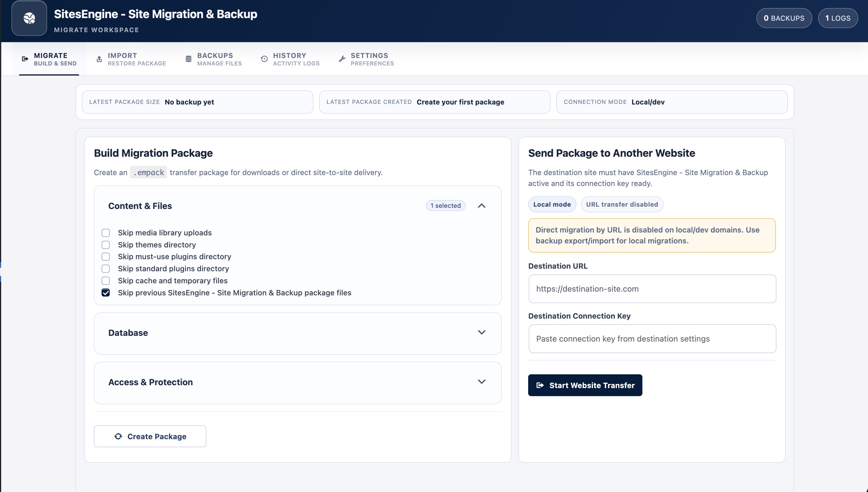This screenshot has width=868, height=492.
Task: Click Start Website Transfer button
Action: pyautogui.click(x=585, y=385)
